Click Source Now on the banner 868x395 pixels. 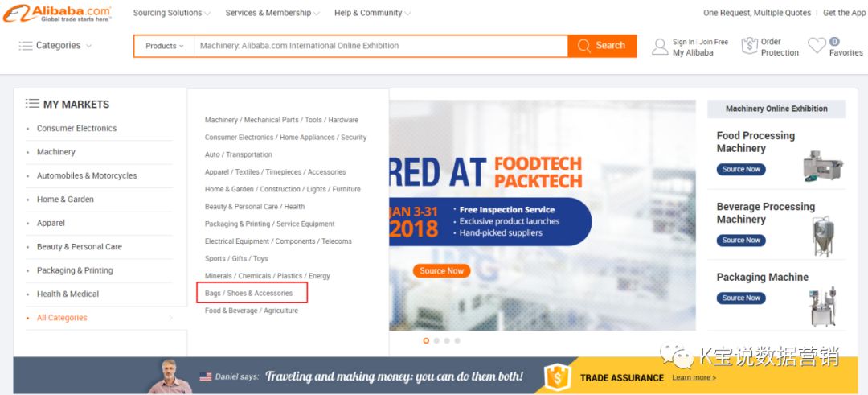point(441,270)
